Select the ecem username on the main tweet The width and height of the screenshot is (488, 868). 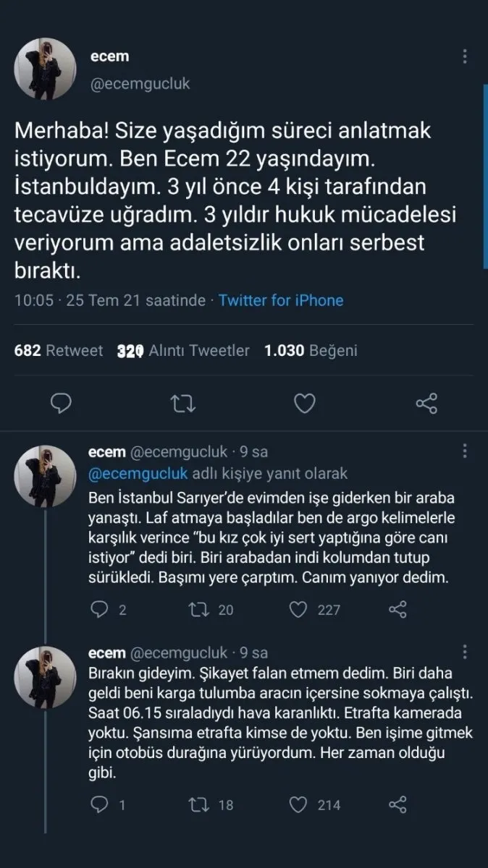tap(109, 55)
